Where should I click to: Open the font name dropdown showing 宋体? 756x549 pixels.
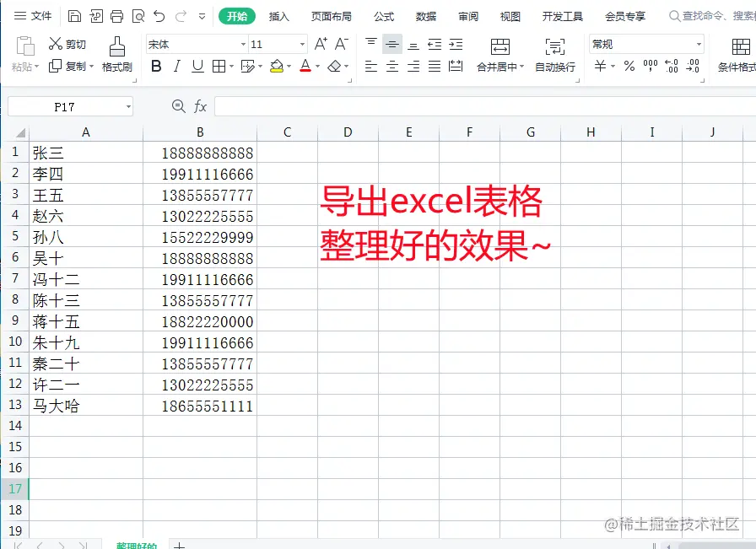pyautogui.click(x=194, y=44)
